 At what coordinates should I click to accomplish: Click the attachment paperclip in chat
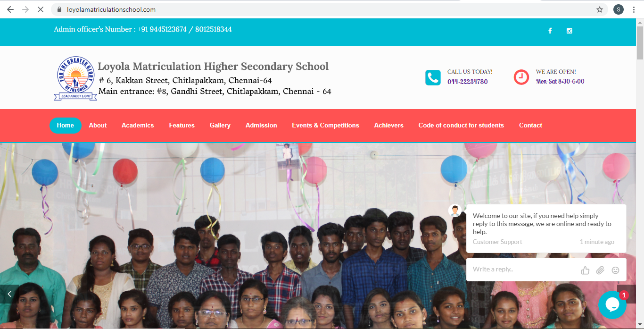coord(600,270)
